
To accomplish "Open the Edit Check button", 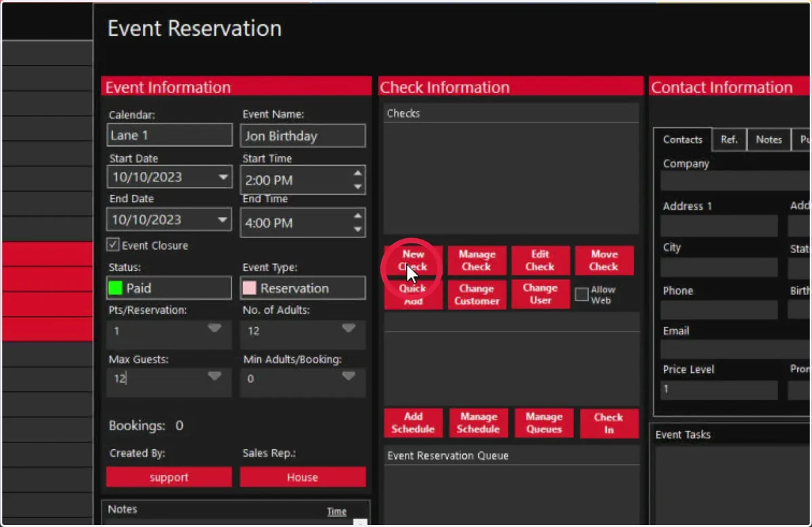I will [540, 260].
